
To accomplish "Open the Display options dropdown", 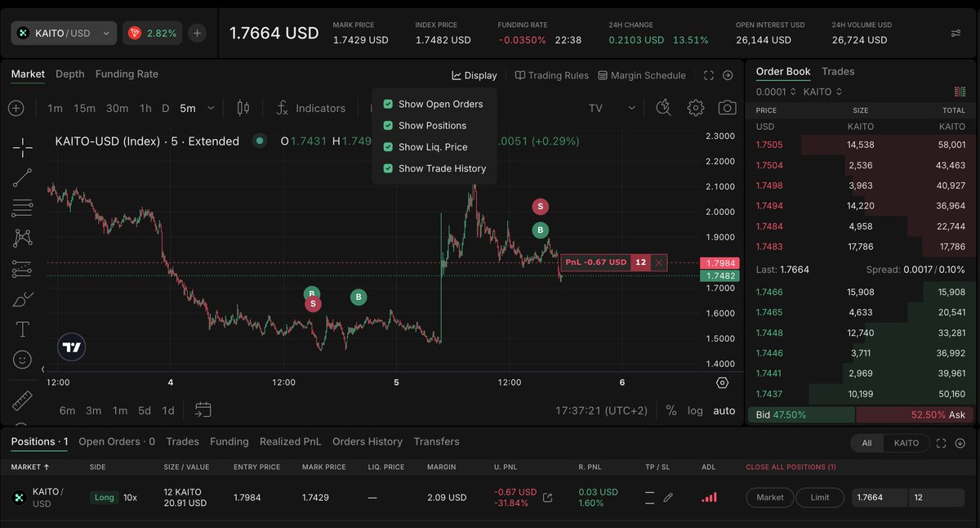I will 474,75.
